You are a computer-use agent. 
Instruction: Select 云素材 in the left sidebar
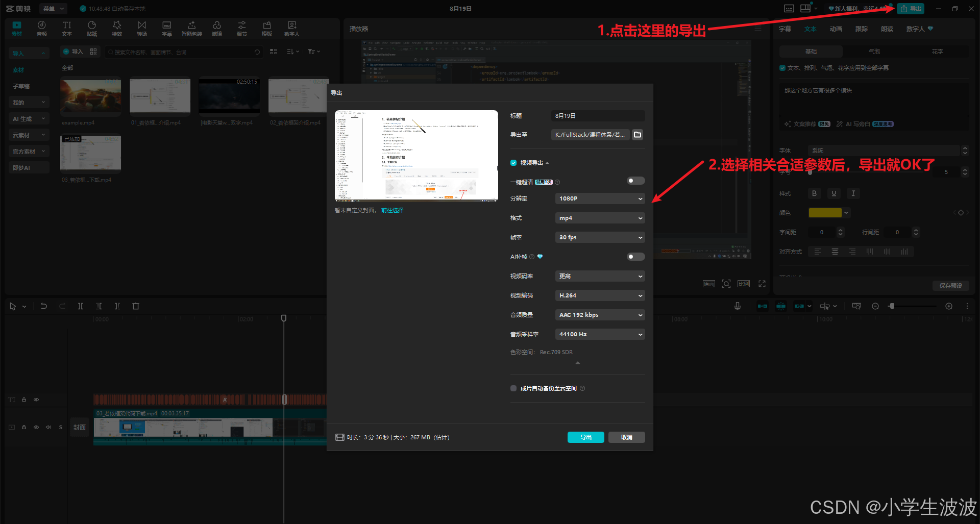pos(29,135)
